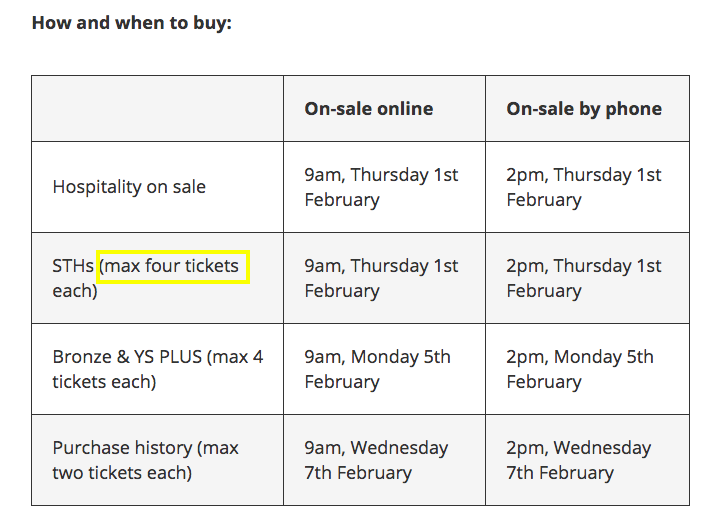Click the word 'each)' under STHs
The height and width of the screenshot is (525, 715).
(75, 291)
